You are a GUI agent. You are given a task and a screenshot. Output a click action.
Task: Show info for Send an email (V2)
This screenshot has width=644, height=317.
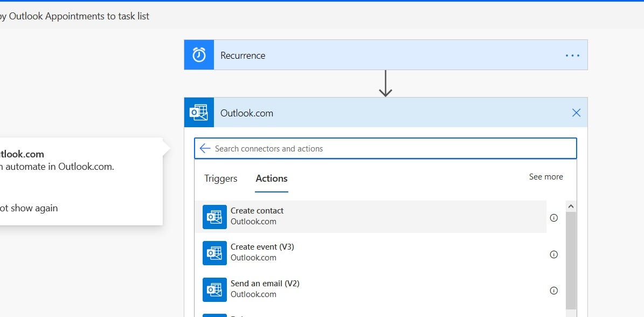click(x=553, y=291)
